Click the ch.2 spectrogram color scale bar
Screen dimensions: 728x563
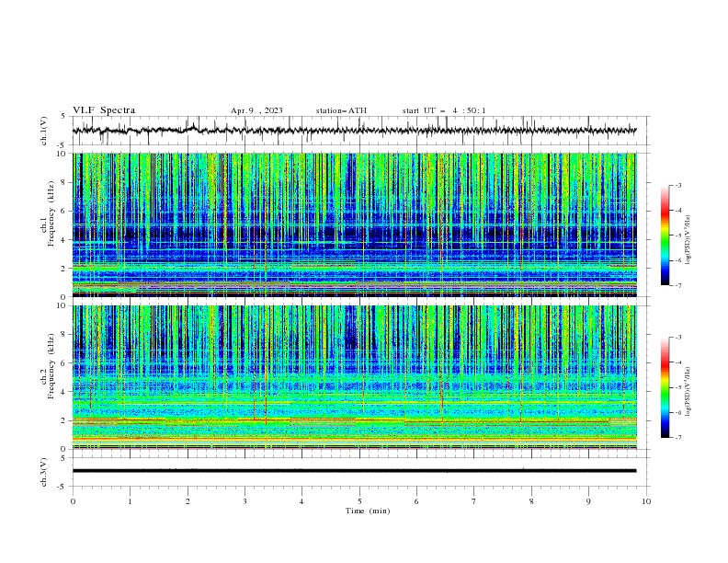click(x=665, y=387)
